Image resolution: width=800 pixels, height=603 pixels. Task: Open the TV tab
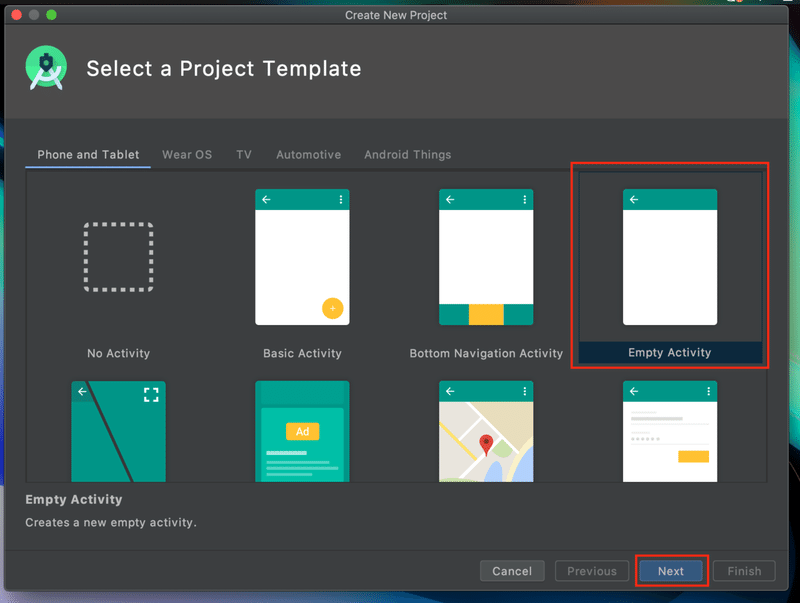click(x=244, y=155)
